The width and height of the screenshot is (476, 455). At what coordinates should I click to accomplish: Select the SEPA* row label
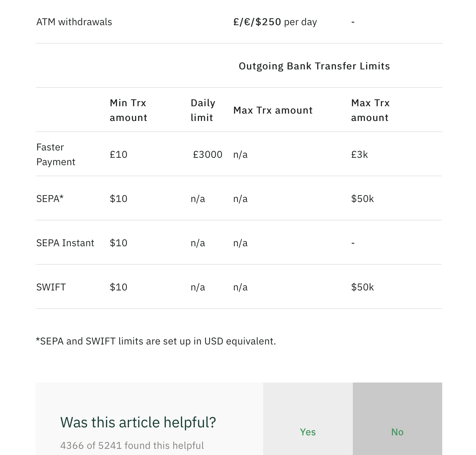tap(50, 199)
